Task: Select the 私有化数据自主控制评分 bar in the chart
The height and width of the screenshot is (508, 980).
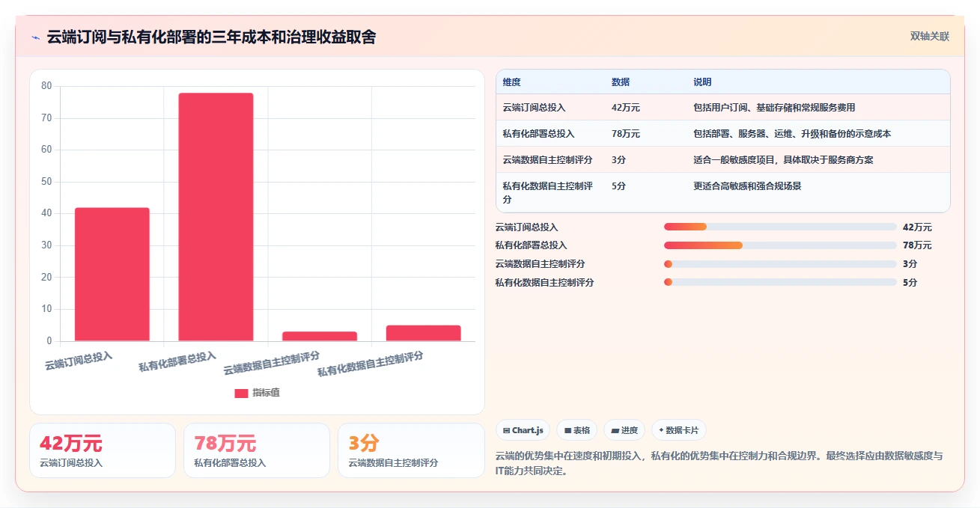Action: pos(424,333)
